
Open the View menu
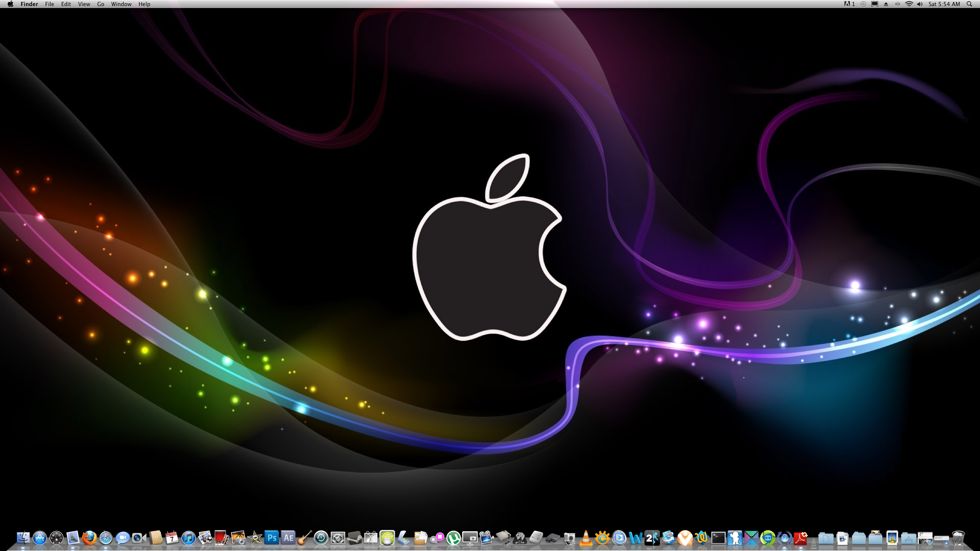tap(84, 4)
